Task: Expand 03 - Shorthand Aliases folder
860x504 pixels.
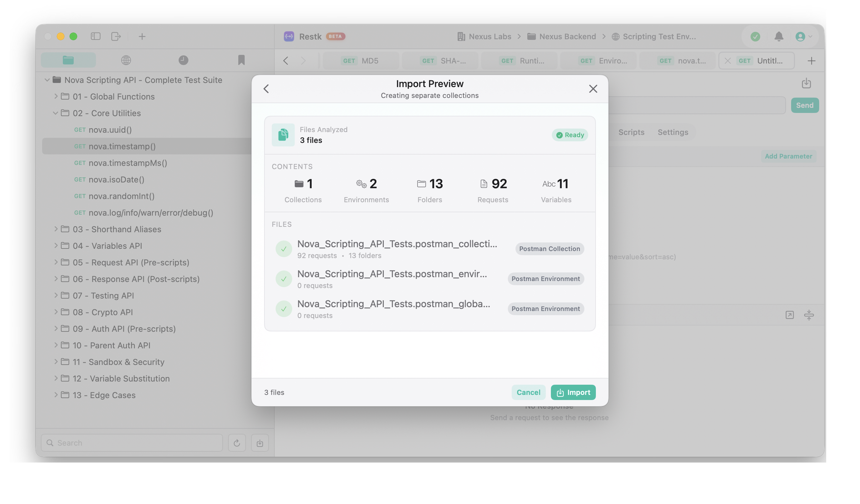Action: pyautogui.click(x=56, y=229)
